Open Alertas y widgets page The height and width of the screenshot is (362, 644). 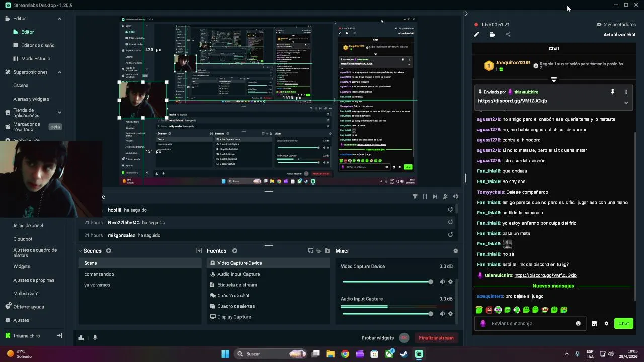coord(31,99)
